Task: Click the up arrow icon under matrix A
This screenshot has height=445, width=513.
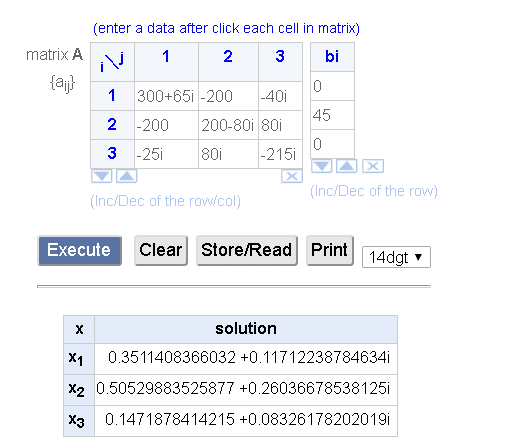Action: (x=126, y=176)
